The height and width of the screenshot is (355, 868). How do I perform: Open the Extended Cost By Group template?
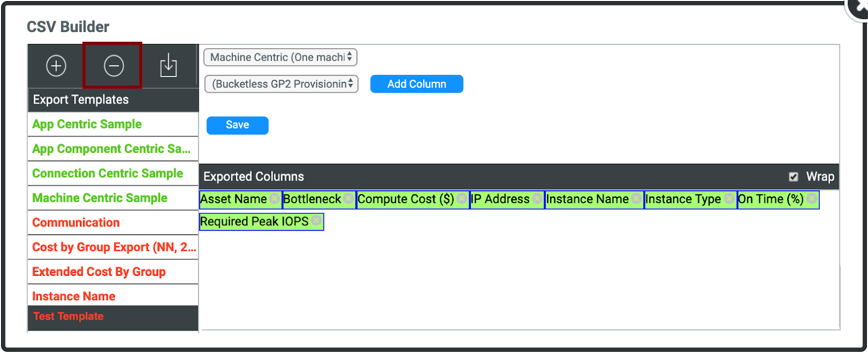(x=99, y=272)
